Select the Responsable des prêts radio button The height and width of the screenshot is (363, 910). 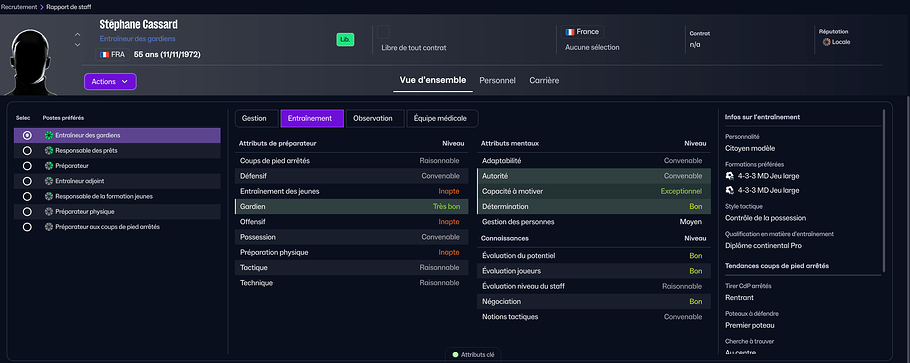tap(27, 150)
